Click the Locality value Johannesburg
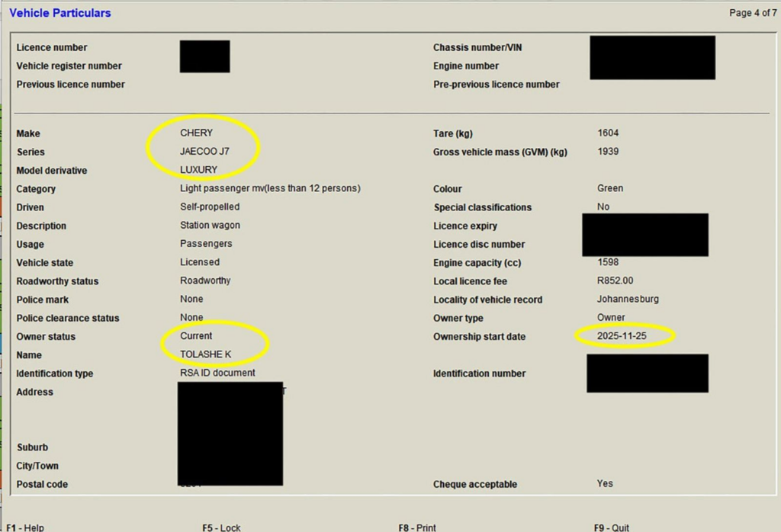Viewport: 781px width, 532px height. click(x=628, y=300)
